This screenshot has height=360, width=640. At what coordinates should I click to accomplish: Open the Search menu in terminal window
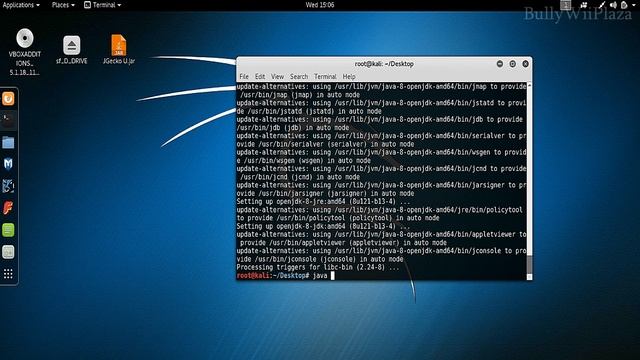coord(299,76)
